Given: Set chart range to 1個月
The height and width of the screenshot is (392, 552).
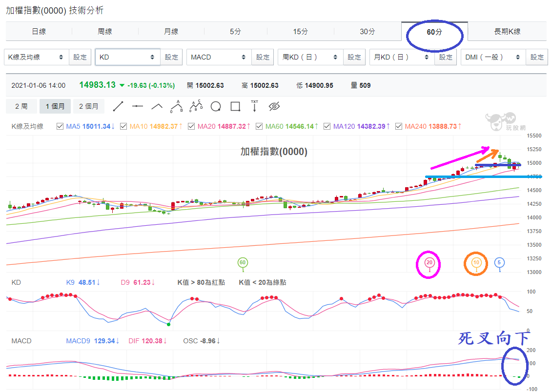Looking at the screenshot, I should click(55, 106).
